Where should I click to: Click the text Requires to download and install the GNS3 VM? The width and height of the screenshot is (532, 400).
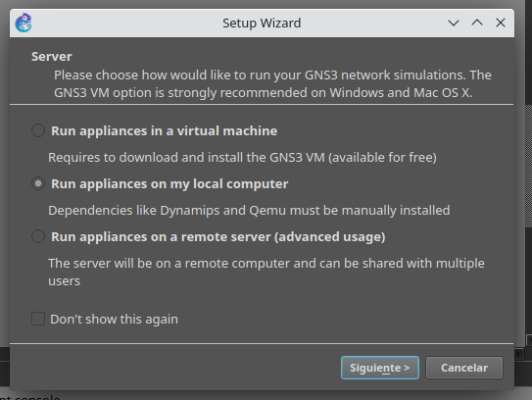[x=242, y=158]
